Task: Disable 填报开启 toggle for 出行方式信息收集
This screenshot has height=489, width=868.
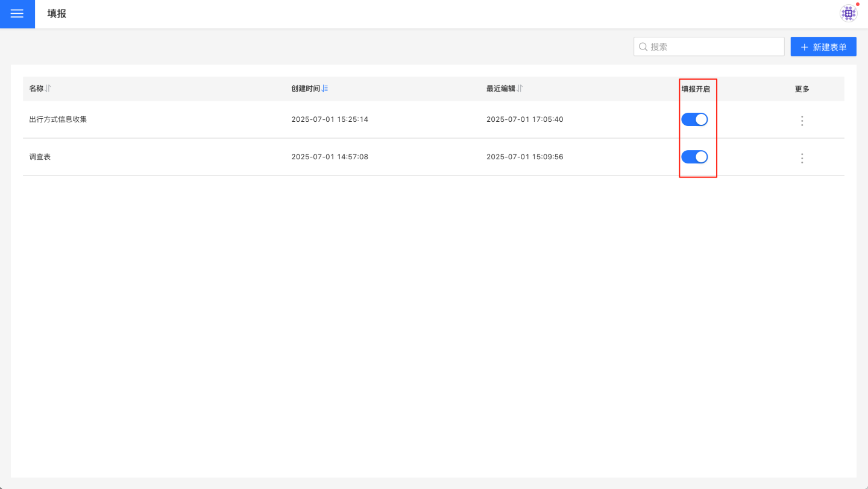Action: click(694, 119)
